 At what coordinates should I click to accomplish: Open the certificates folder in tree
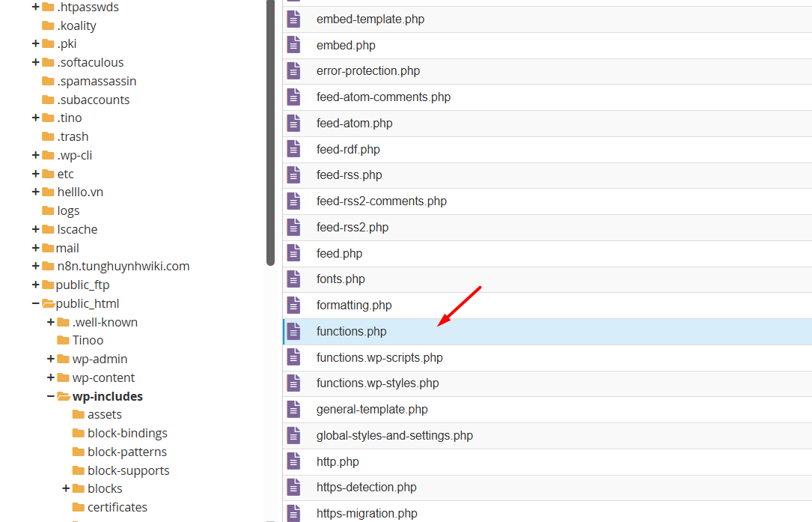[x=117, y=507]
